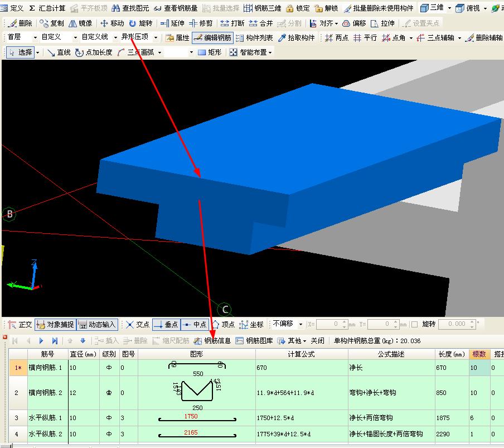This screenshot has height=448, width=504.
Task: Select the 水平纵筋.1 row name cell
Action: 47,418
